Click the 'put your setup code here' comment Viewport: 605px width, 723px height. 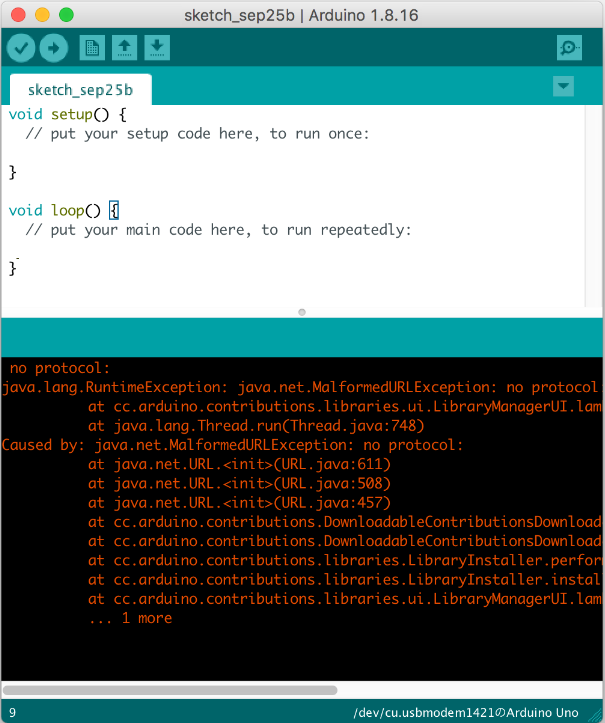(x=197, y=134)
